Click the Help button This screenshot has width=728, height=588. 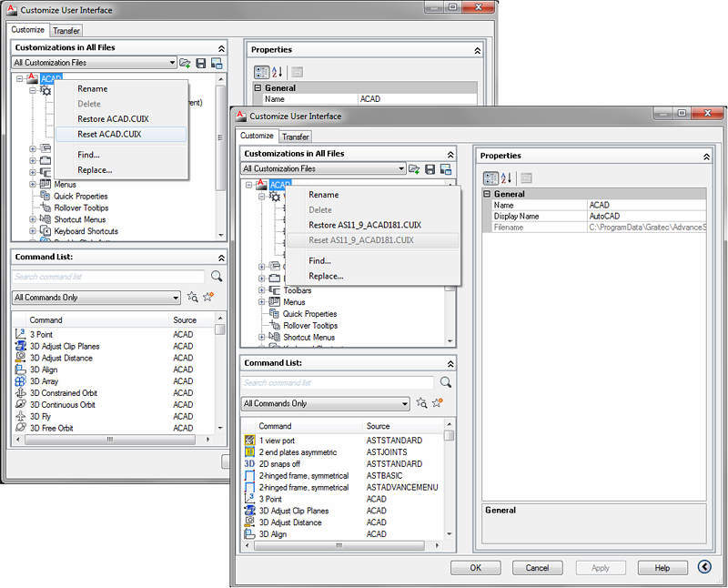pos(662,568)
